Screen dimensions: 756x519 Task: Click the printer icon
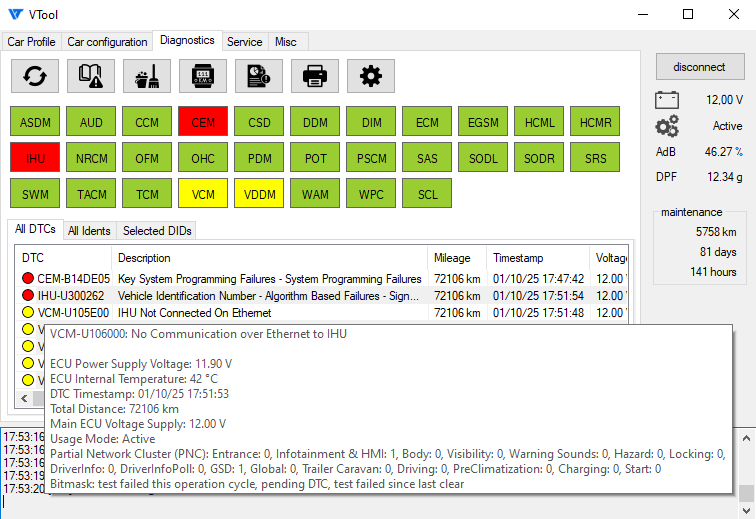coord(315,76)
